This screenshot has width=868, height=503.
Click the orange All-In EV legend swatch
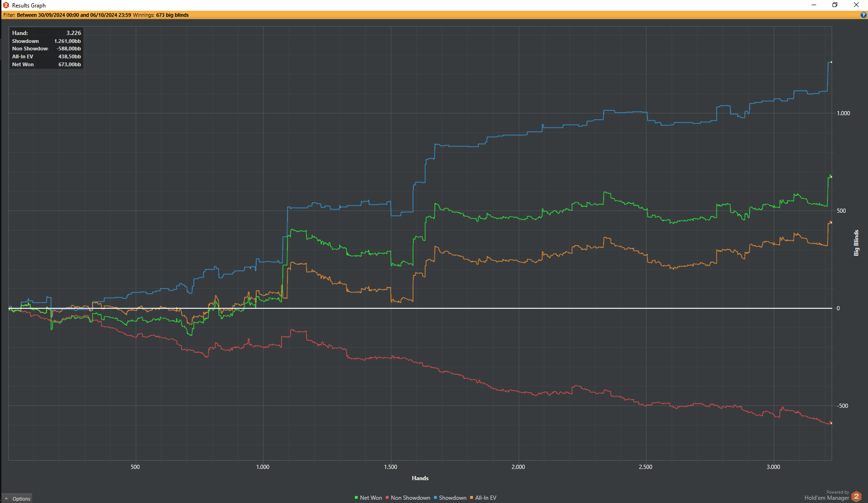pyautogui.click(x=472, y=498)
